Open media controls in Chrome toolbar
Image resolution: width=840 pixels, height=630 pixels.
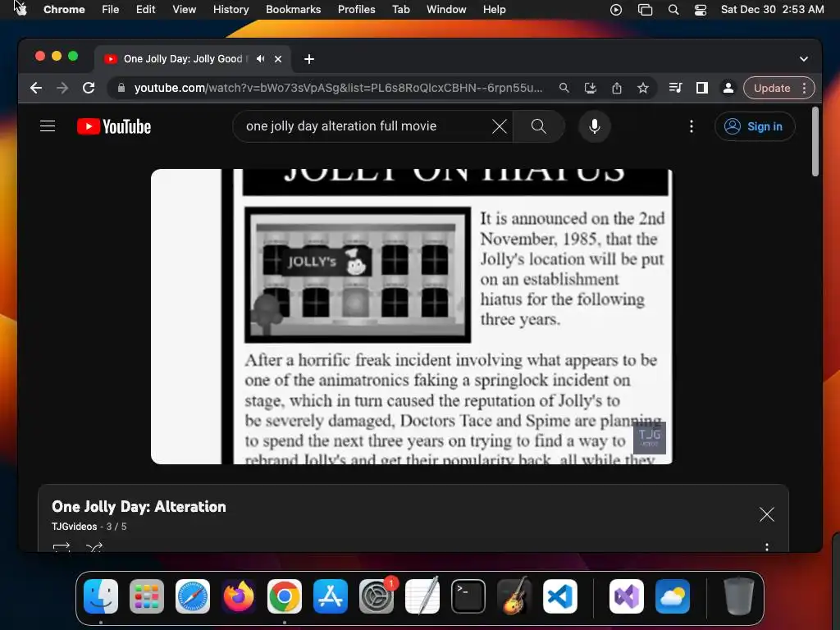pyautogui.click(x=676, y=88)
